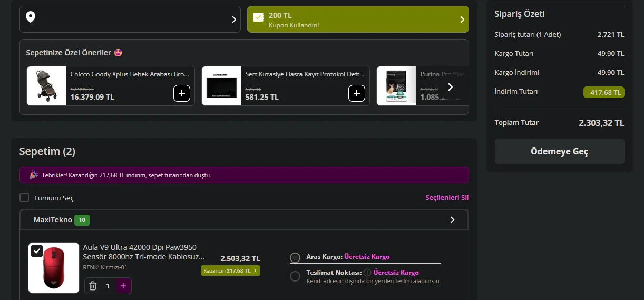Screen dimensions: 644x300
Task: Open Purina Pro Plan product thumbnail
Action: point(396,86)
